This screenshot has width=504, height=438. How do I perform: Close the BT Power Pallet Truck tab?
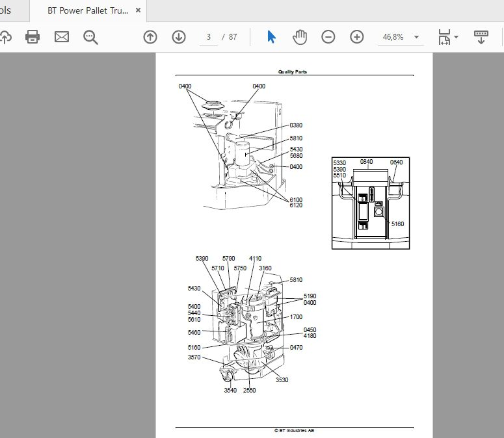pyautogui.click(x=139, y=10)
